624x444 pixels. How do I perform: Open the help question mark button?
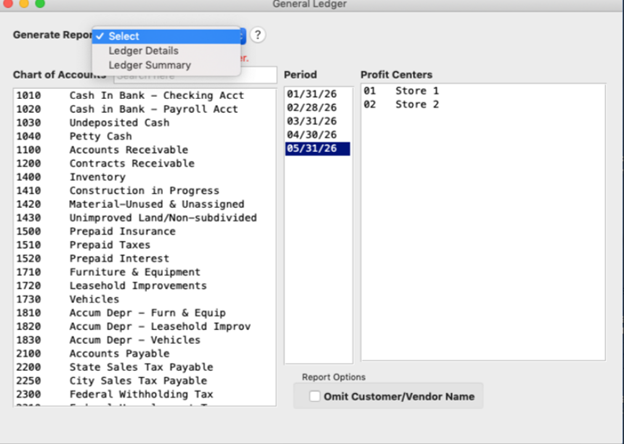click(x=258, y=35)
